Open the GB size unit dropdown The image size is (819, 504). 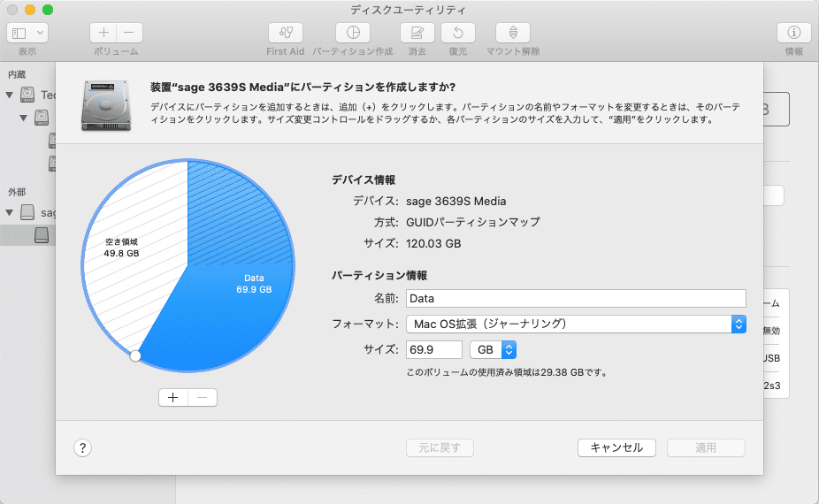click(x=493, y=349)
